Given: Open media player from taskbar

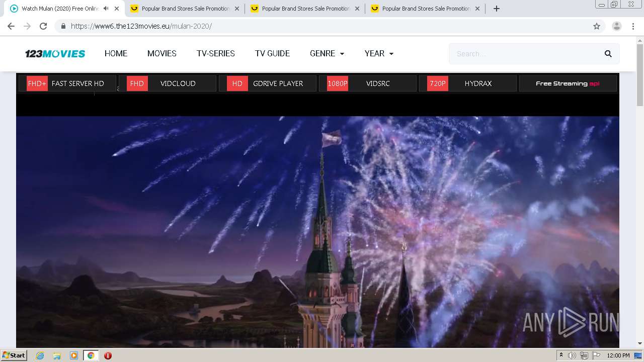Looking at the screenshot, I should pos(74,355).
